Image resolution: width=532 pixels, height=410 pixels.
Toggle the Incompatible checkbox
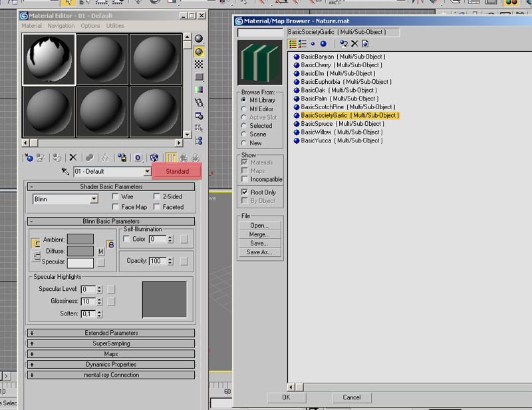tap(244, 179)
